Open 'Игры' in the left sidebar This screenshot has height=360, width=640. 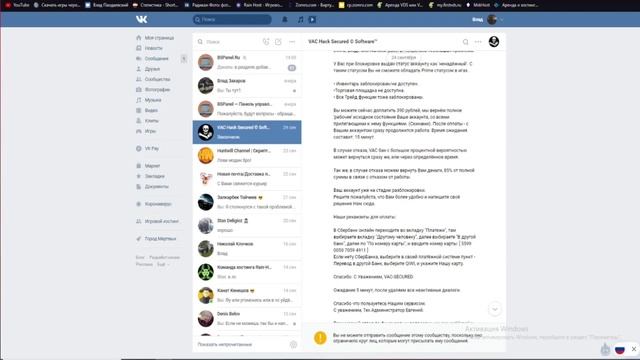pos(150,131)
